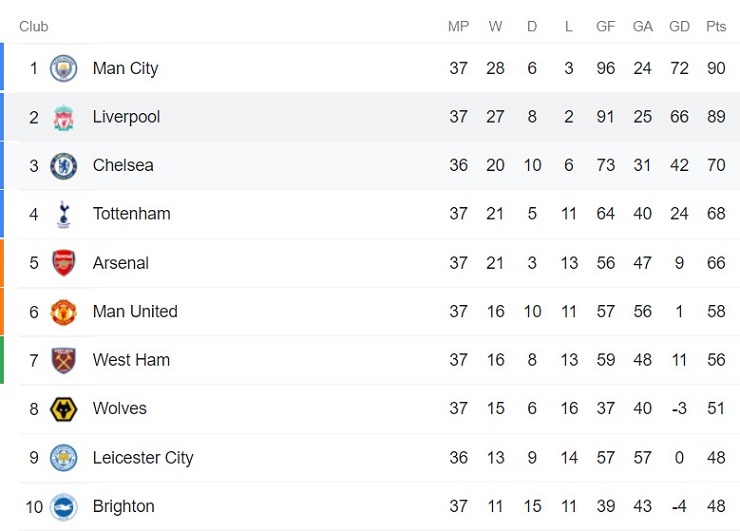Click the Wolves club crest
The height and width of the screenshot is (531, 740).
[64, 408]
